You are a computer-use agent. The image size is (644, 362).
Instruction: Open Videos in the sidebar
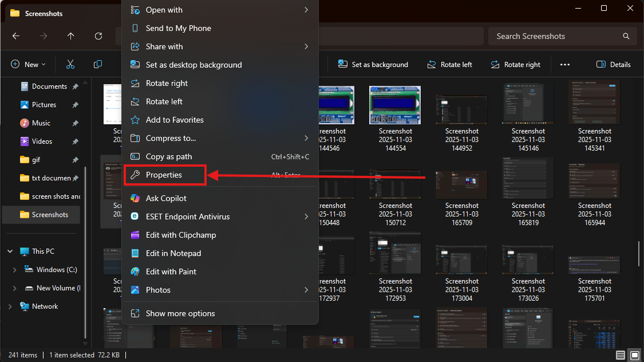[42, 141]
